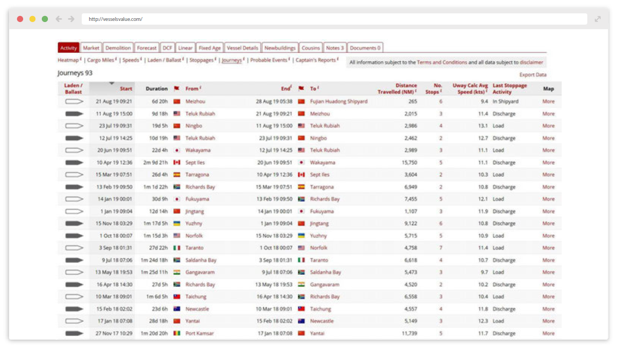625x364 pixels.
Task: Open the Stoppages sub-section link
Action: (201, 60)
